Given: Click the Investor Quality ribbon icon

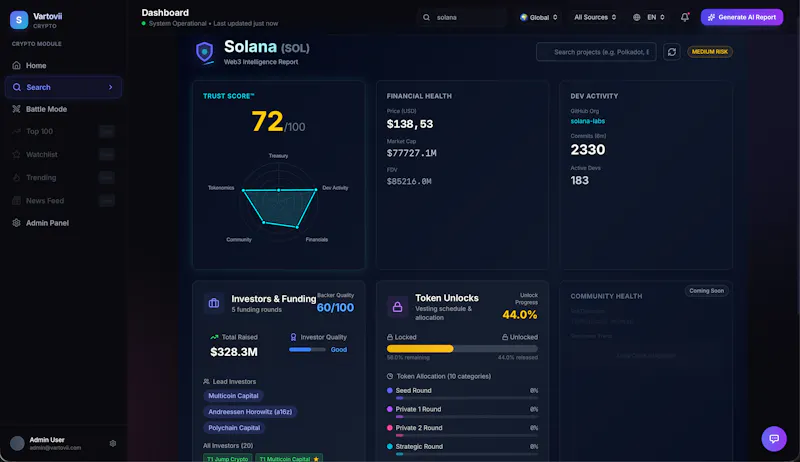Looking at the screenshot, I should point(293,337).
